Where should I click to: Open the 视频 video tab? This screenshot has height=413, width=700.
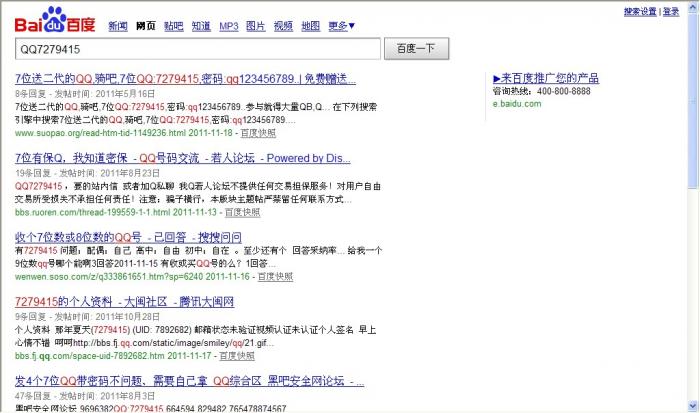[283, 26]
